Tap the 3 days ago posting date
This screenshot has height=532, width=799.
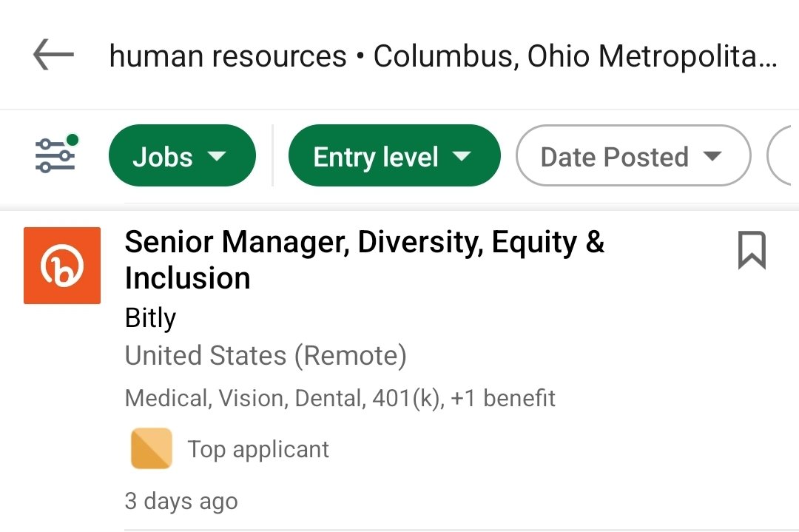pos(181,501)
